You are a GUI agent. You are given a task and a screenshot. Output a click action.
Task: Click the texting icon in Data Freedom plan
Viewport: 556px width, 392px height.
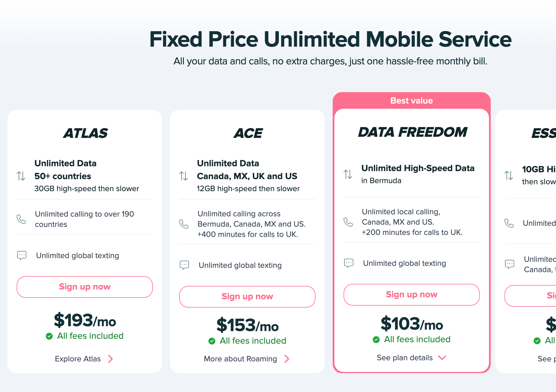(349, 263)
